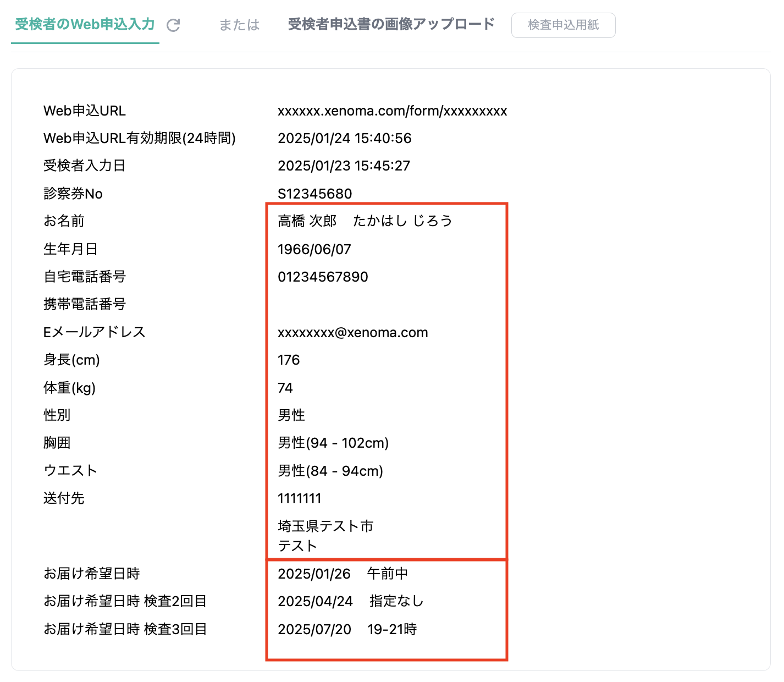Select the email address xxxxxxxx@xenoma.com
This screenshot has width=784, height=682.
click(x=352, y=333)
